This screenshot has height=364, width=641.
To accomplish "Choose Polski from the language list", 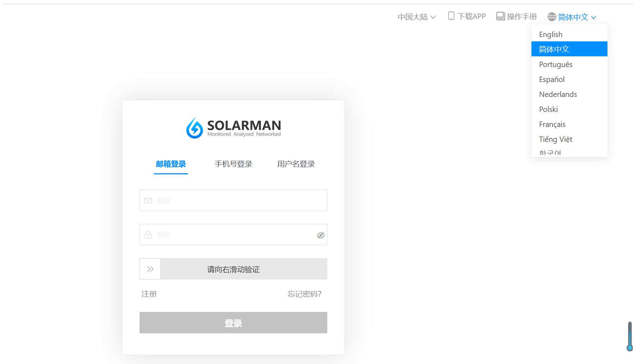I will [569, 109].
